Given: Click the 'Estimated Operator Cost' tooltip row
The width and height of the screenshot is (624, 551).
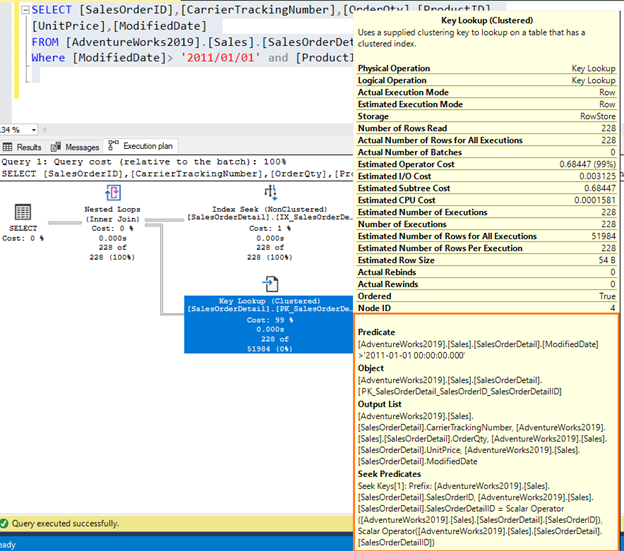Looking at the screenshot, I should tap(486, 164).
